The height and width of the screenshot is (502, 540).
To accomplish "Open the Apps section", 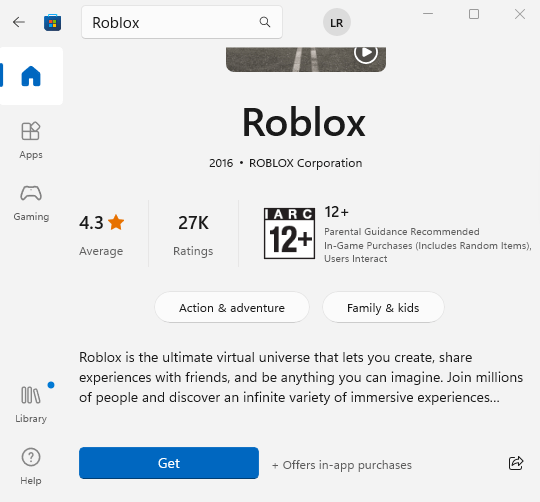I will pyautogui.click(x=31, y=140).
